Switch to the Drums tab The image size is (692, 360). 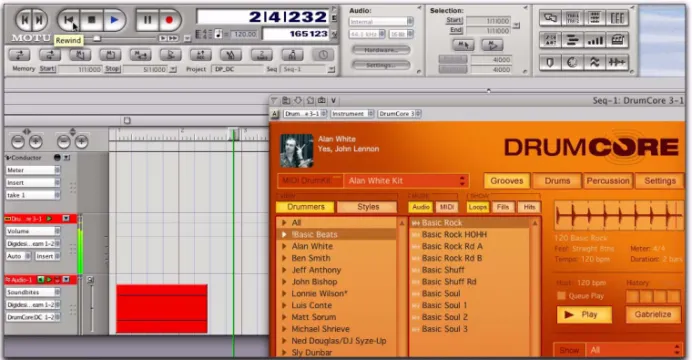[x=557, y=181]
